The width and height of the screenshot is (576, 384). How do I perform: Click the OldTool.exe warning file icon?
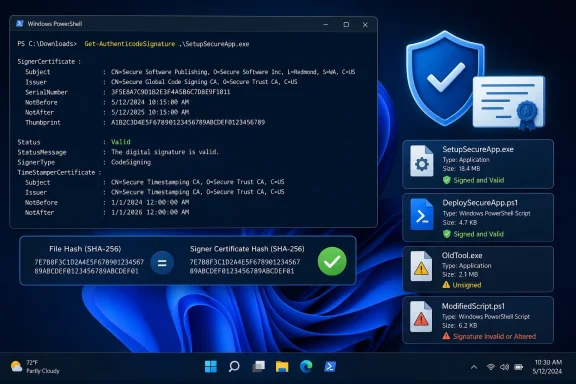pyautogui.click(x=421, y=266)
